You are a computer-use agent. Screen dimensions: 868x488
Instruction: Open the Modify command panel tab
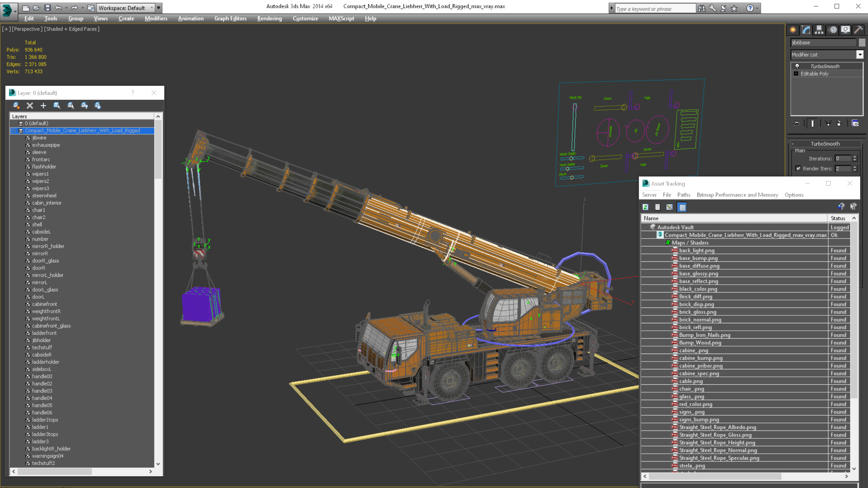point(806,30)
